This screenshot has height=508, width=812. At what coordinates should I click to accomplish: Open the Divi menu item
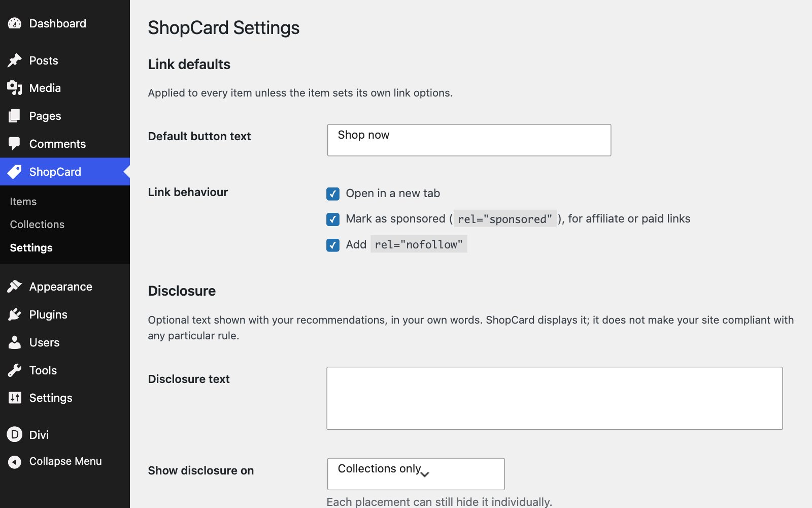(65, 434)
